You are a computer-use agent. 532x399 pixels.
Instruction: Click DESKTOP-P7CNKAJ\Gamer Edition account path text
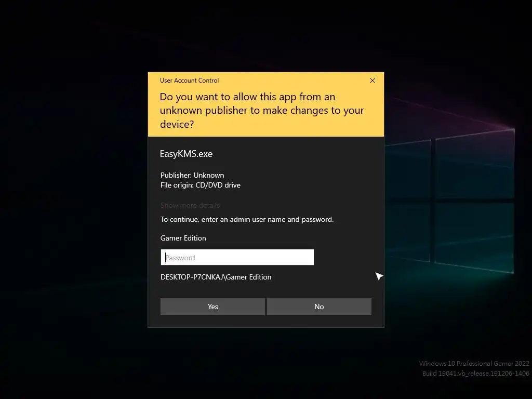tap(216, 277)
